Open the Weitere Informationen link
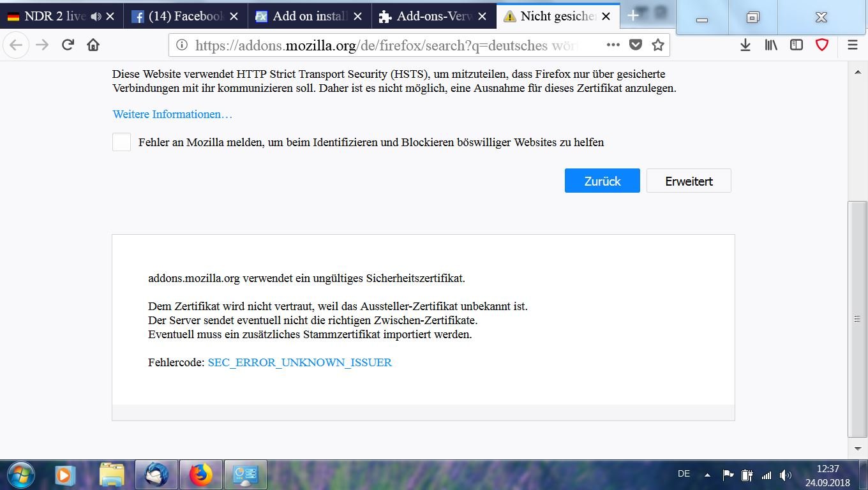 172,114
